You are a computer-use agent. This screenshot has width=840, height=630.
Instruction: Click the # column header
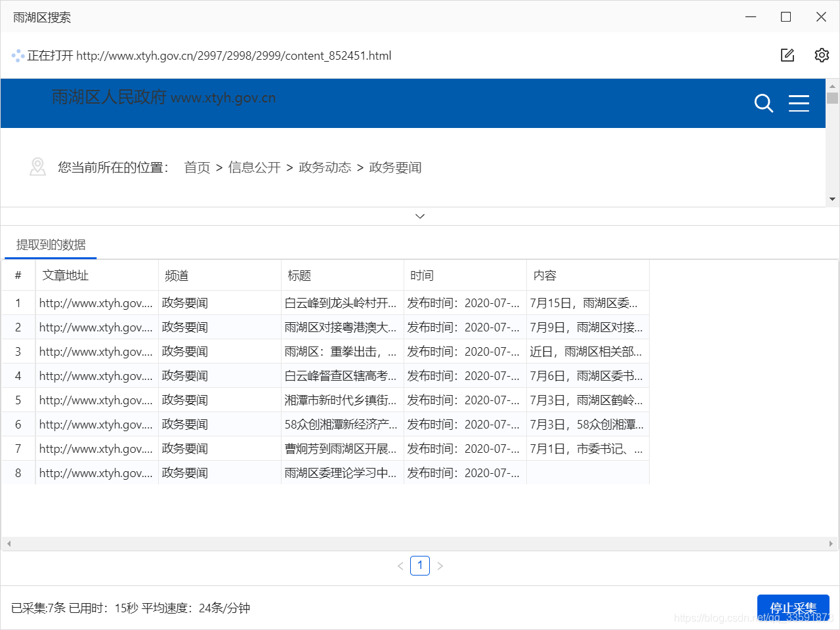18,276
